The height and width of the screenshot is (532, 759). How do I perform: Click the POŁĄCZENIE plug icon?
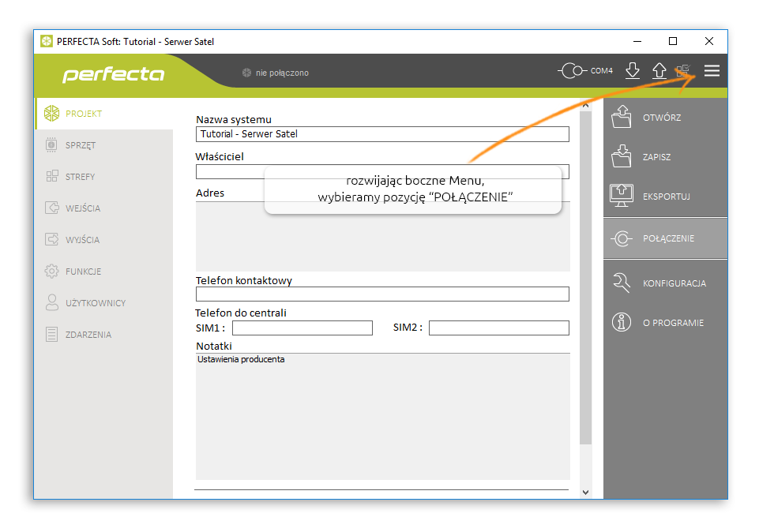coord(622,238)
